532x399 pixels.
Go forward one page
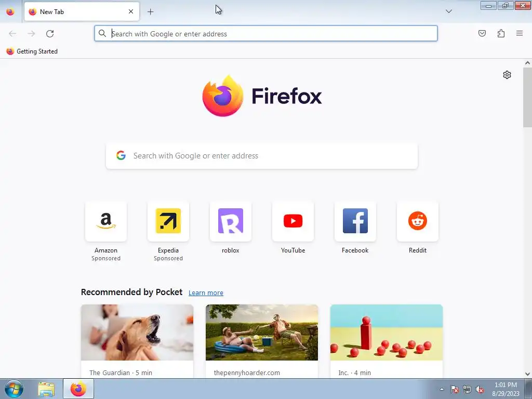pos(31,34)
